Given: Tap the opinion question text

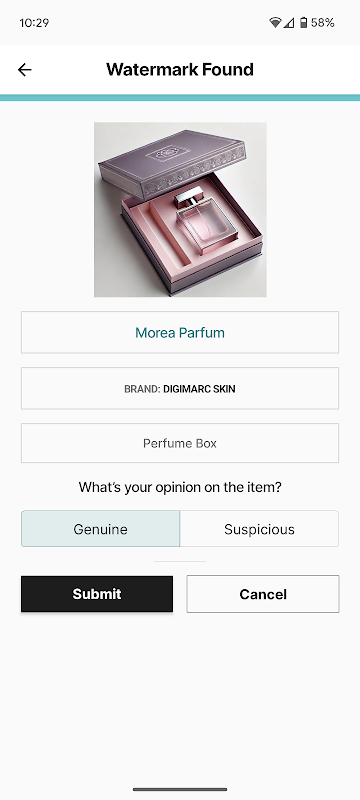Looking at the screenshot, I should click(180, 487).
